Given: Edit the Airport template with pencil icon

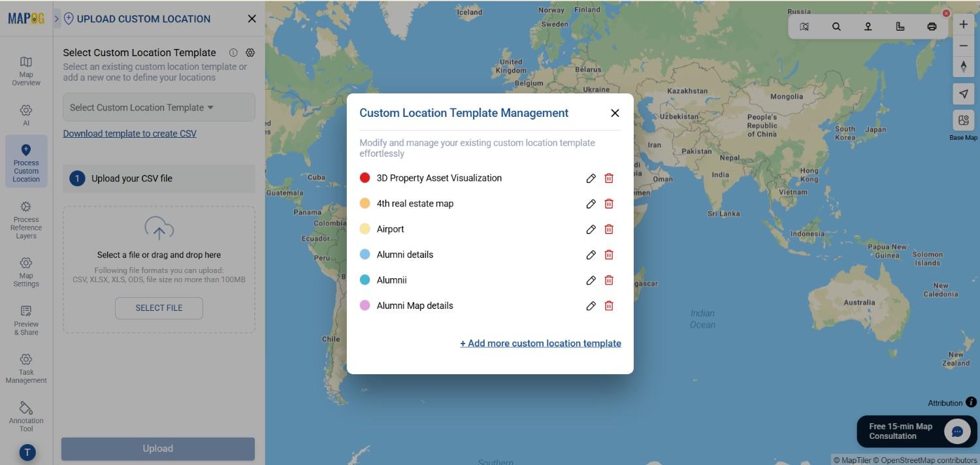Looking at the screenshot, I should tap(591, 229).
